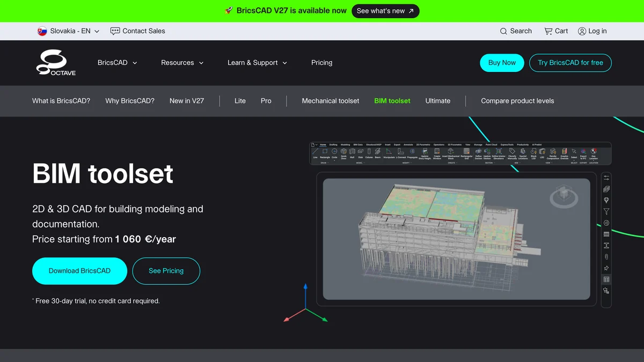Click the Log in user icon

(582, 31)
